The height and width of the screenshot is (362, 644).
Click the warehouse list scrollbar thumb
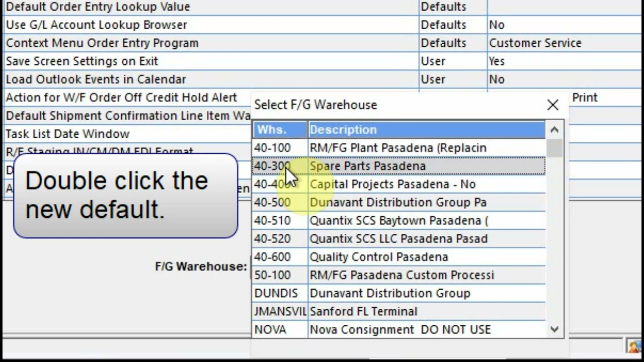coord(554,147)
